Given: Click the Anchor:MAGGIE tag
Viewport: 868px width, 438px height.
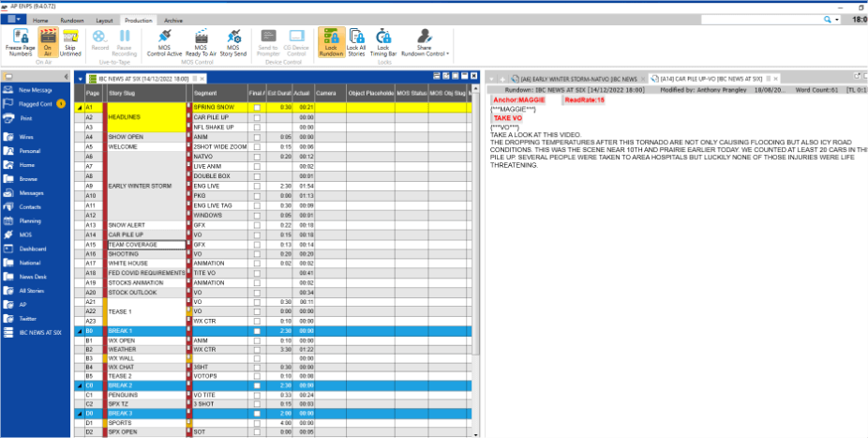Looking at the screenshot, I should (519, 99).
